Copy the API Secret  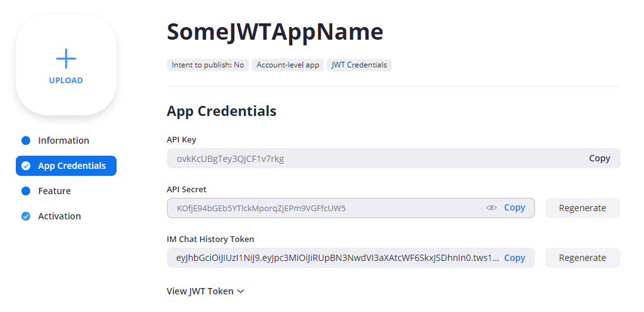coord(515,207)
